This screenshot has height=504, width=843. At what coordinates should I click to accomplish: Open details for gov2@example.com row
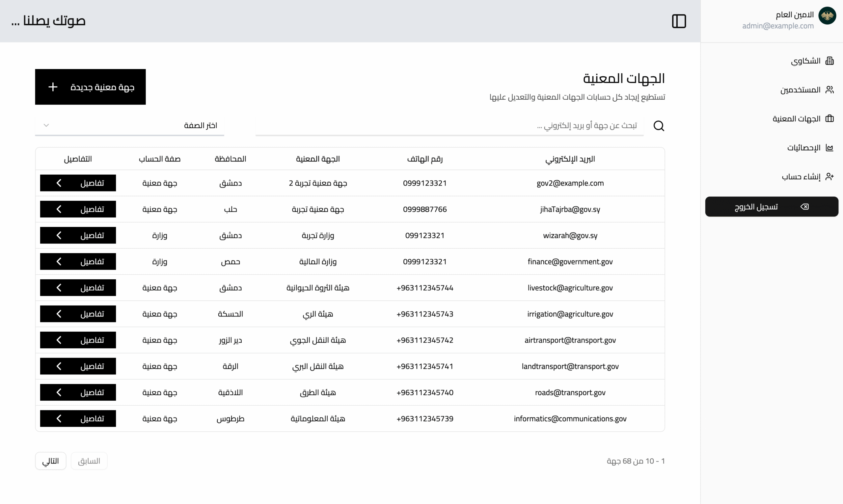[x=78, y=183]
